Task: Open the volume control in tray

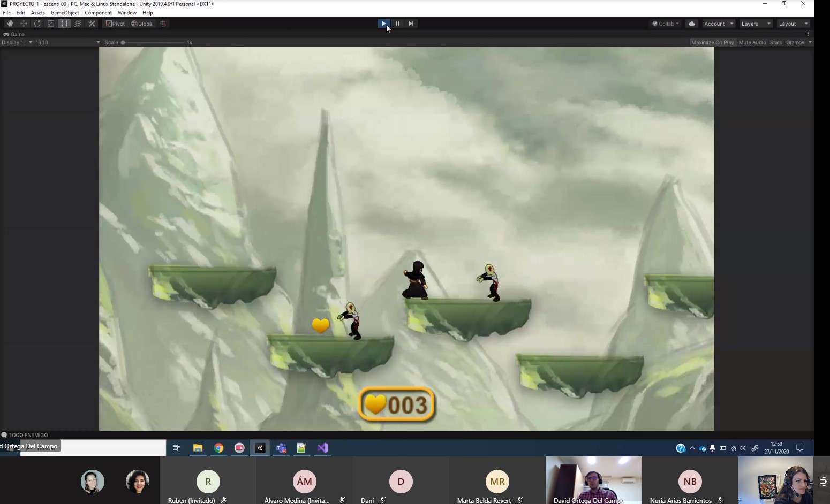Action: [x=743, y=448]
